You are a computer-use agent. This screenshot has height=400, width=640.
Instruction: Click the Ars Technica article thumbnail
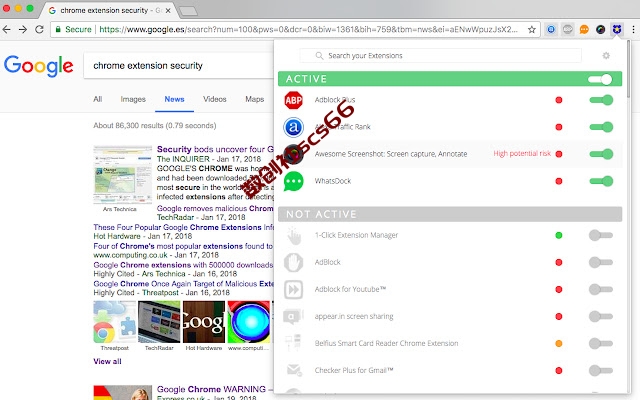pyautogui.click(x=122, y=174)
